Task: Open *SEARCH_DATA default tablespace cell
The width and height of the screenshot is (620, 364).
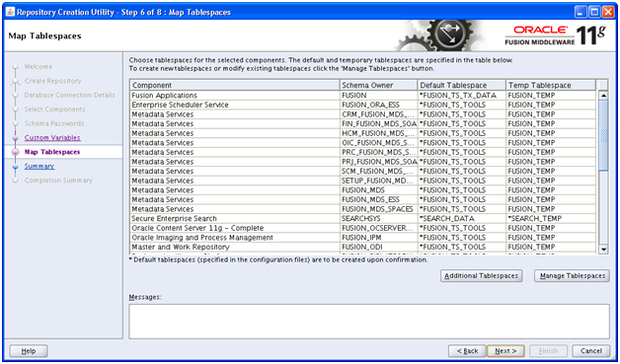Action: tap(462, 219)
